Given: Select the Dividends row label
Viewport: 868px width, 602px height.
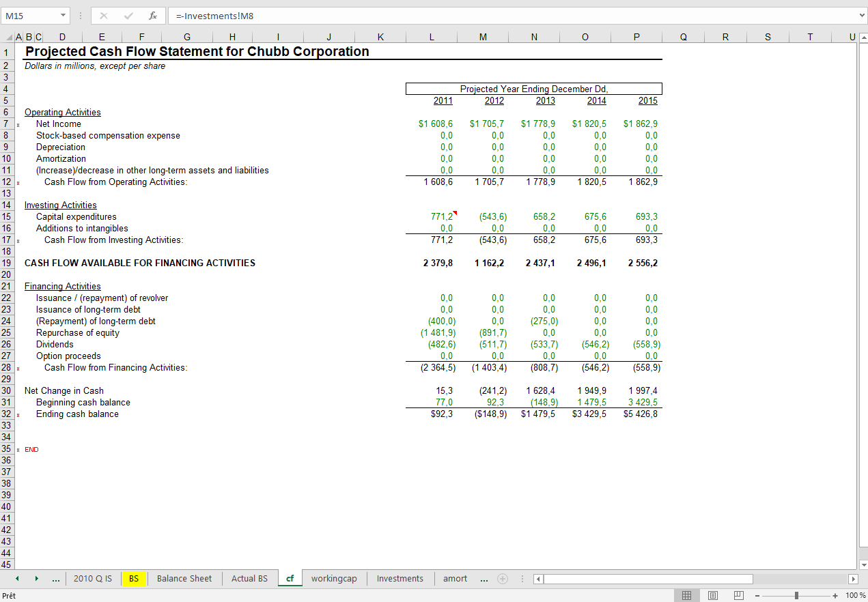Looking at the screenshot, I should [x=55, y=344].
